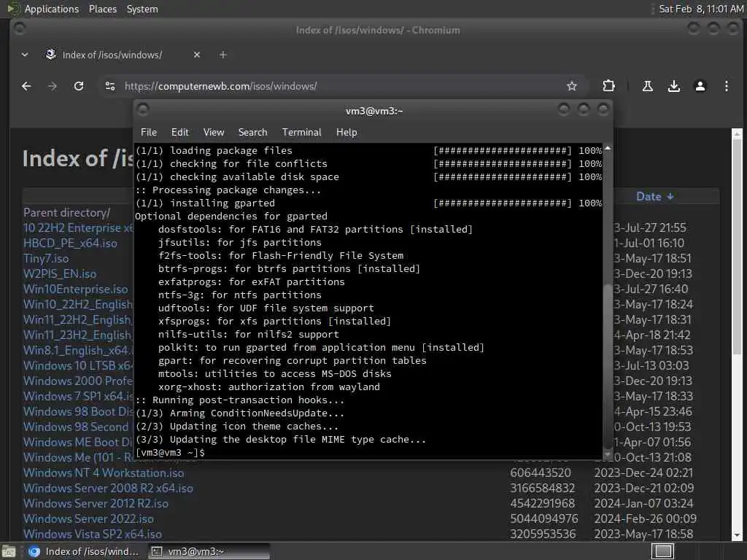The width and height of the screenshot is (747, 560).
Task: Switch to Chromium via taskbar button
Action: tap(85, 551)
